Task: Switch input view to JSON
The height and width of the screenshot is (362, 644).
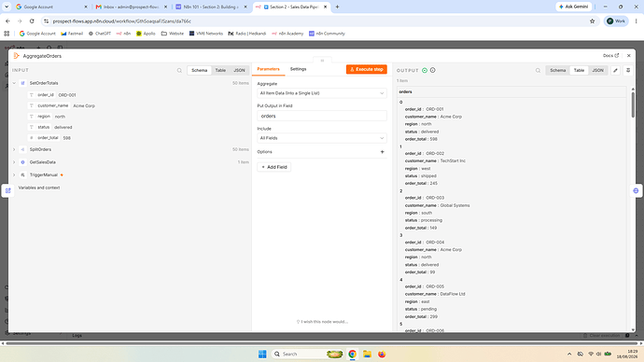Action: 239,70
